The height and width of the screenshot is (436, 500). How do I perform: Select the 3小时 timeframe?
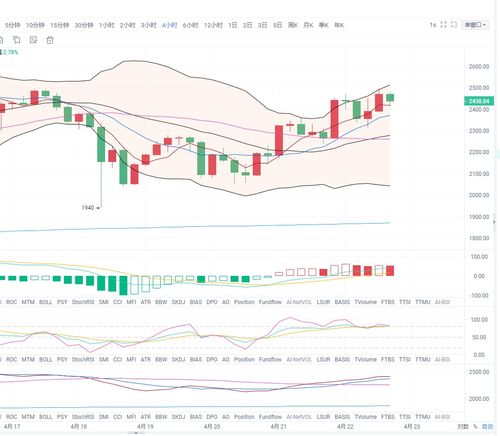[149, 25]
